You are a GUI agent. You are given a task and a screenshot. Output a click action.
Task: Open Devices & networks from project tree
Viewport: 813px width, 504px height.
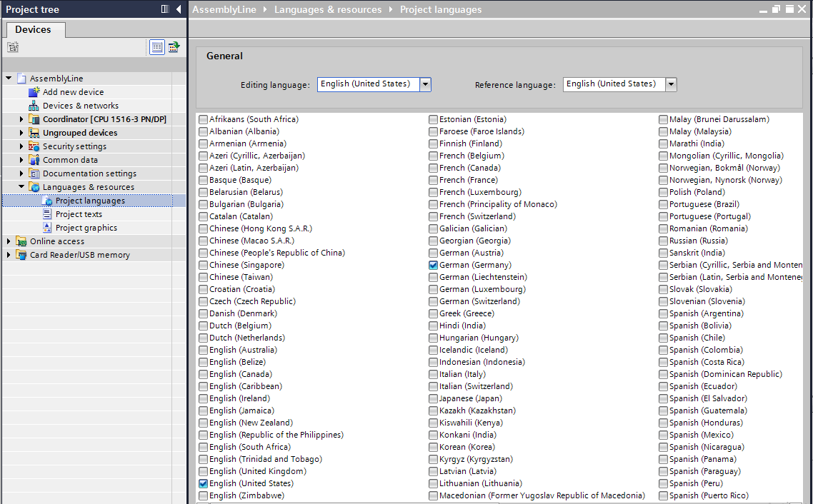click(80, 106)
